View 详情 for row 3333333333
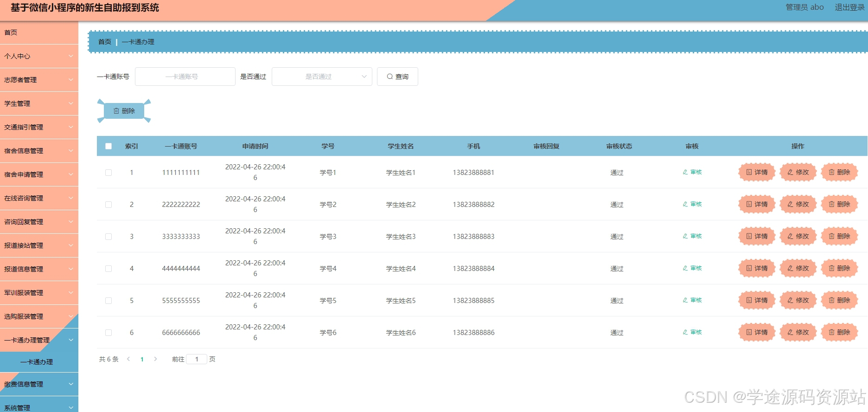 pos(757,236)
